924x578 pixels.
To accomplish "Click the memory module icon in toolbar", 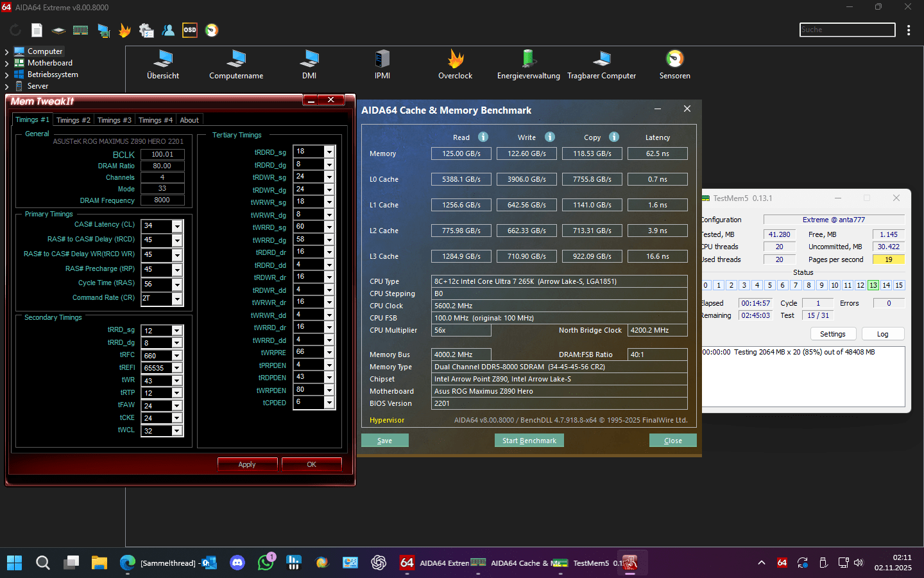I will coord(80,30).
